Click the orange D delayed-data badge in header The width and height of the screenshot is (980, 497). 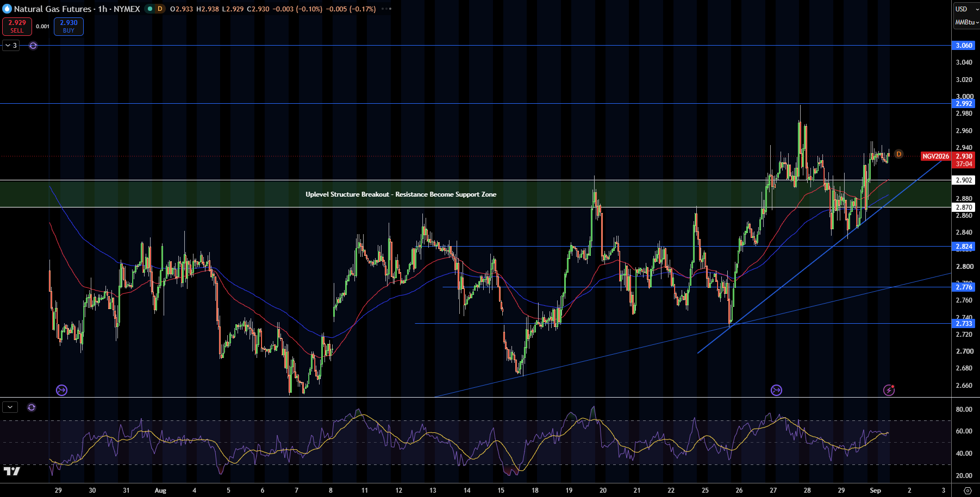(x=160, y=9)
